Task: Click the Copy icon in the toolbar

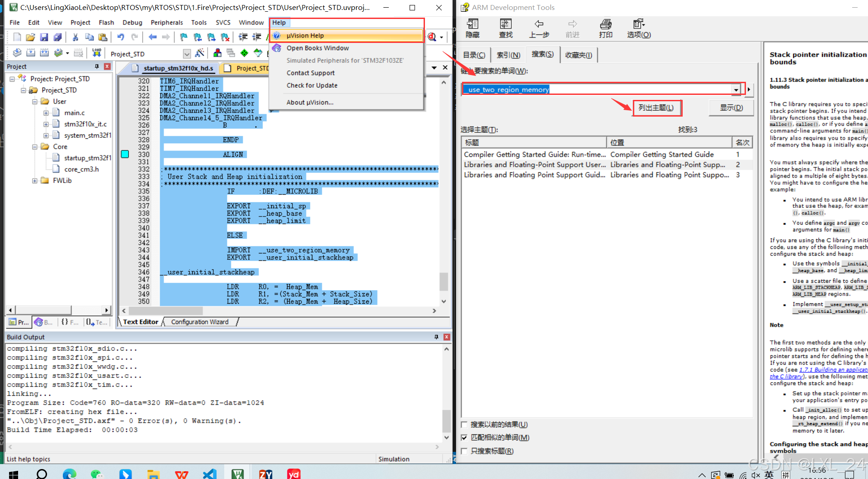Action: [89, 37]
